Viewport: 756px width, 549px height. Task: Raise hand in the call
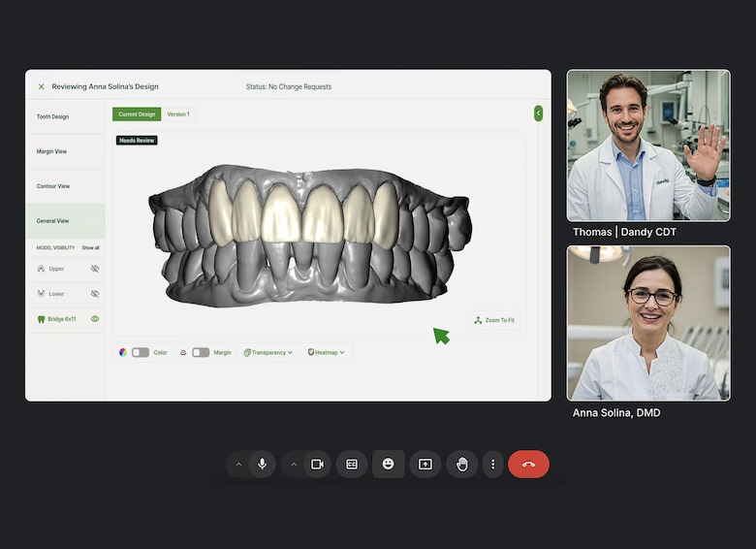point(462,465)
